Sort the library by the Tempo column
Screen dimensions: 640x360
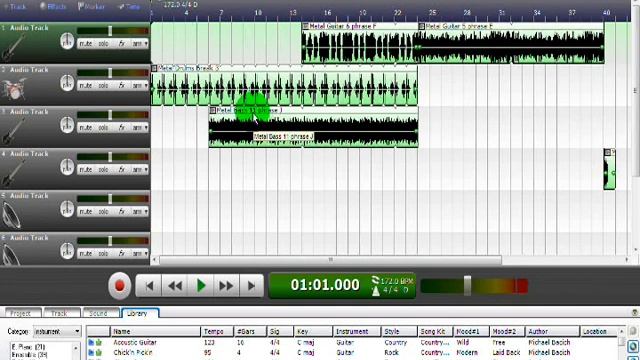point(217,331)
